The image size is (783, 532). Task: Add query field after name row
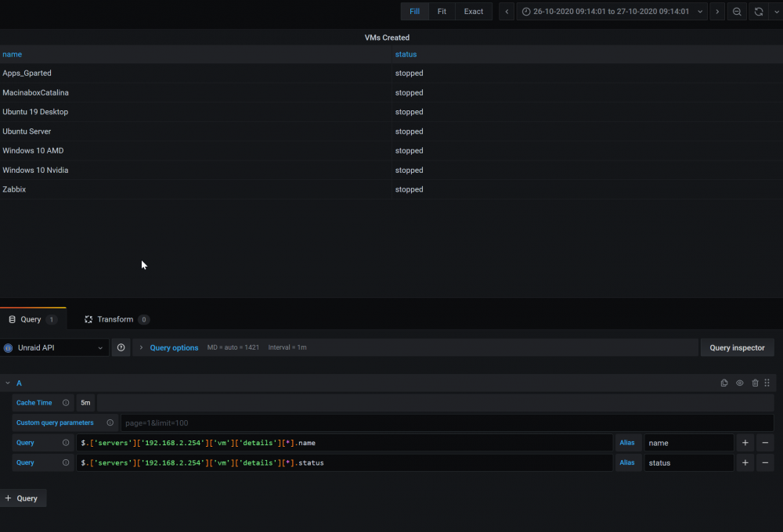[x=745, y=443]
